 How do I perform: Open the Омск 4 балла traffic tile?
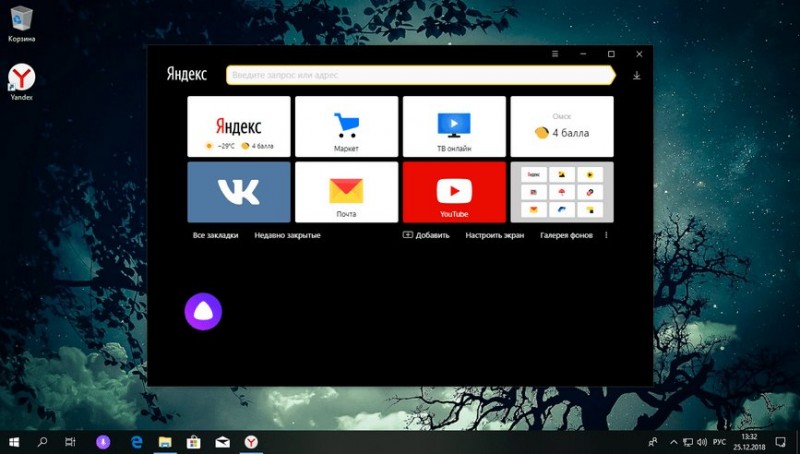[x=562, y=127]
